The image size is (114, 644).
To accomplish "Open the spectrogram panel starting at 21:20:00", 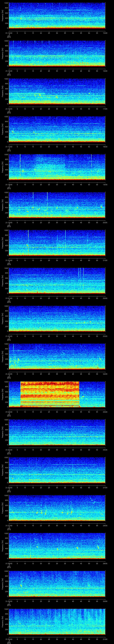I will point(57,243).
